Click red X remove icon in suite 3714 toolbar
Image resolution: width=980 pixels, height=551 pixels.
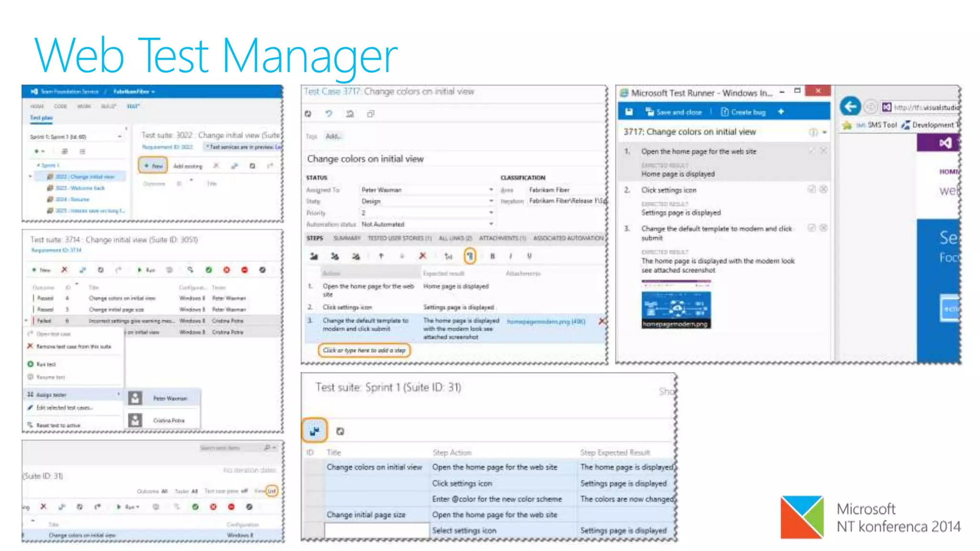64,270
